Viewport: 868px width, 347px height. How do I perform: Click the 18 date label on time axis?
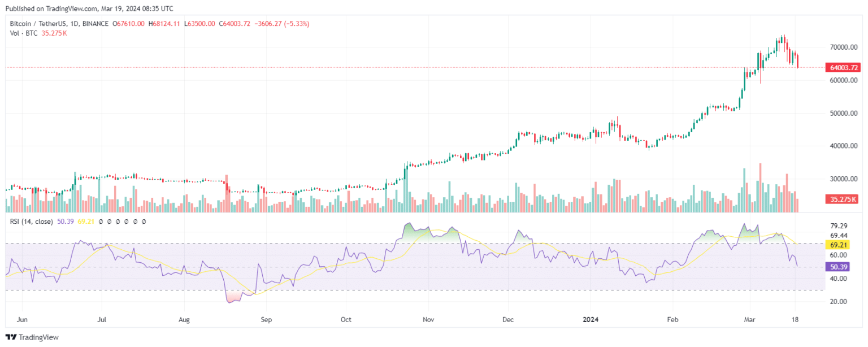[x=795, y=319]
